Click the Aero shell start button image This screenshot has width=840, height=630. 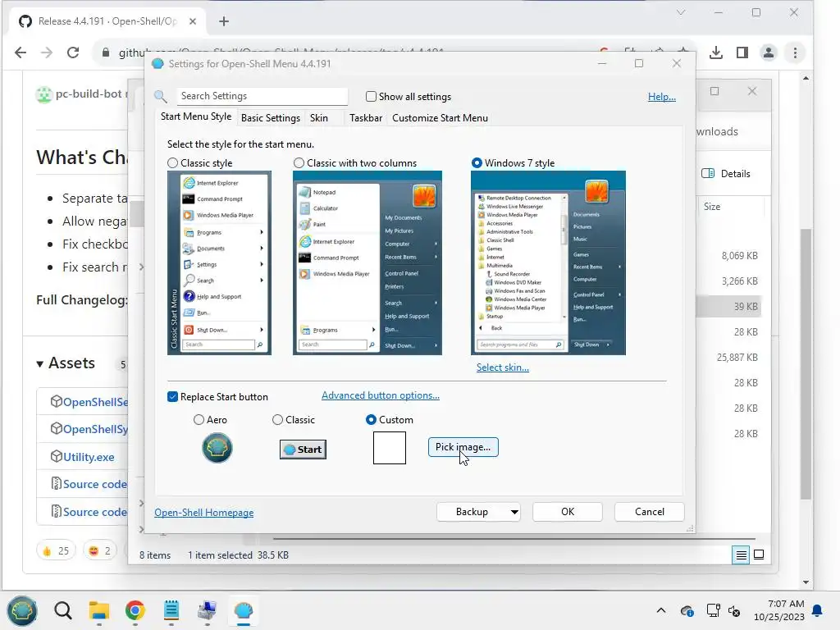click(217, 448)
